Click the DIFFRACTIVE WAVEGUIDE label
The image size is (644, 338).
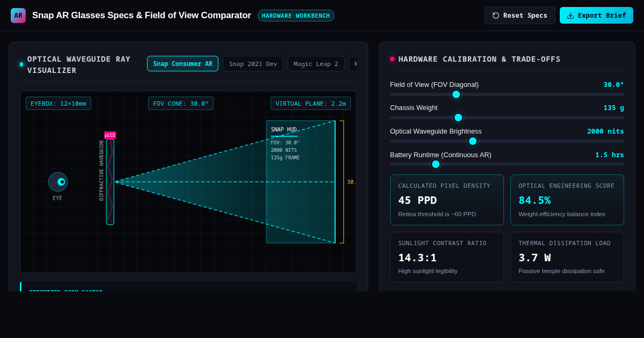coord(101,170)
